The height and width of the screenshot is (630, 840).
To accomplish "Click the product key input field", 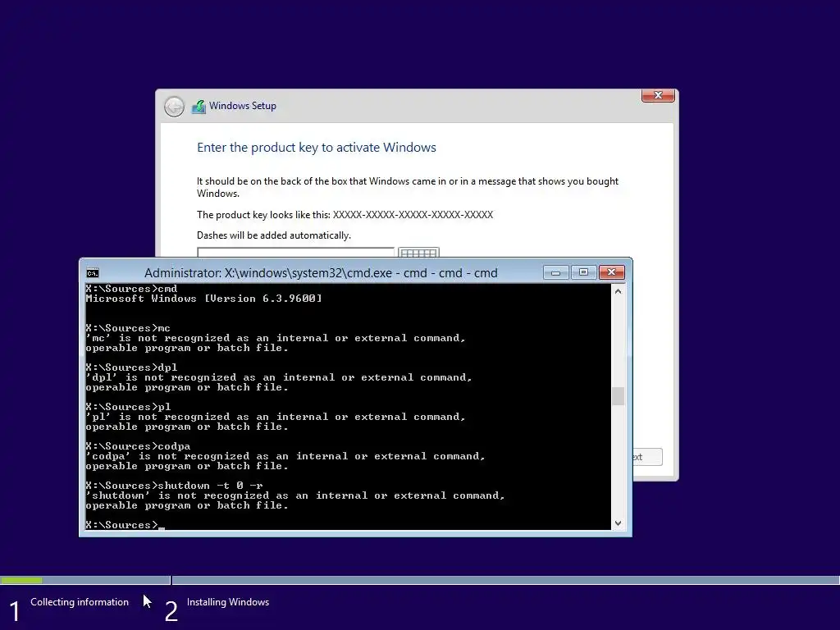I will click(295, 253).
